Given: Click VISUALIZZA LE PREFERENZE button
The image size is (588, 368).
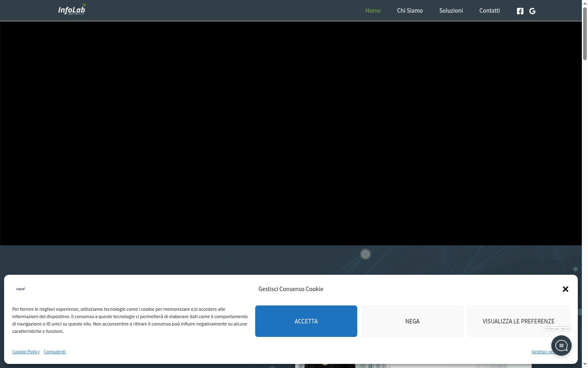Looking at the screenshot, I should 519,321.
